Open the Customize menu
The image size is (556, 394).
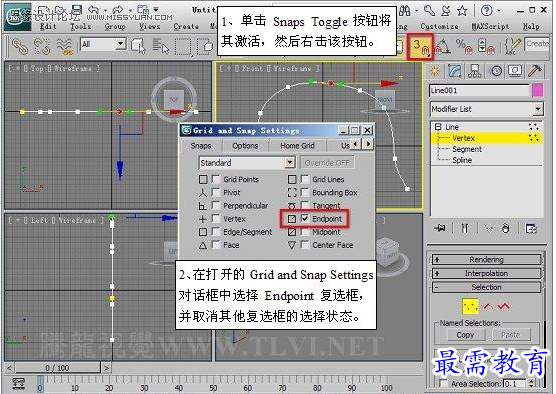(439, 26)
